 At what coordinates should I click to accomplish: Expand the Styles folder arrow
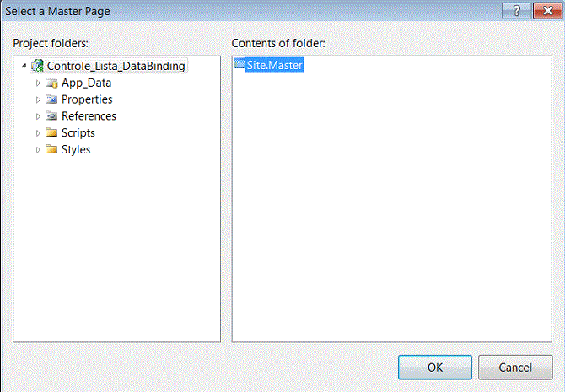[x=38, y=149]
